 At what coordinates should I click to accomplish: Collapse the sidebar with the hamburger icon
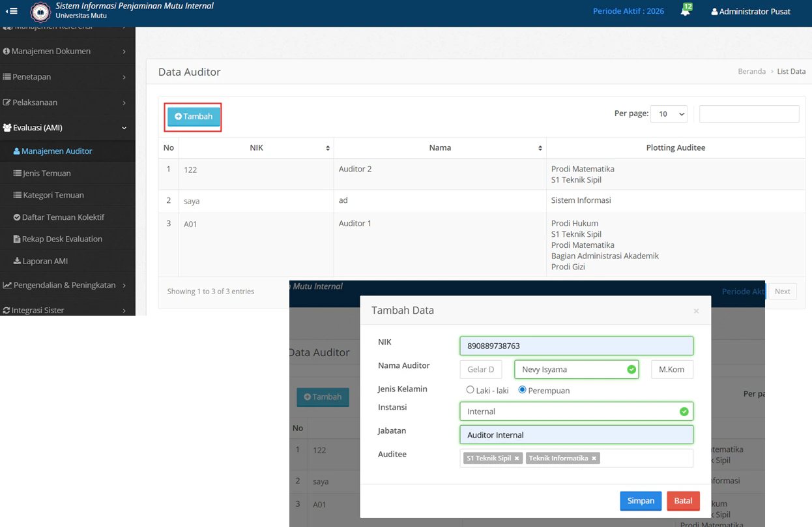(x=11, y=11)
